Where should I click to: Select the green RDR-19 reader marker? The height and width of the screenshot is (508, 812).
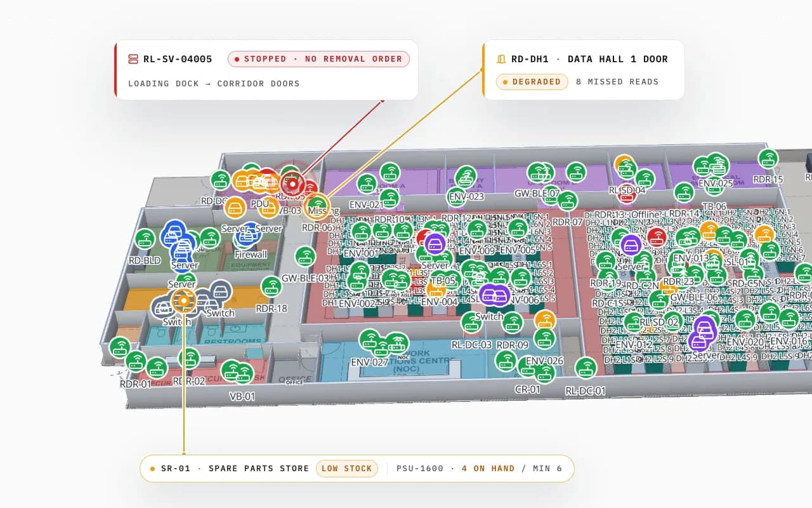tap(606, 261)
